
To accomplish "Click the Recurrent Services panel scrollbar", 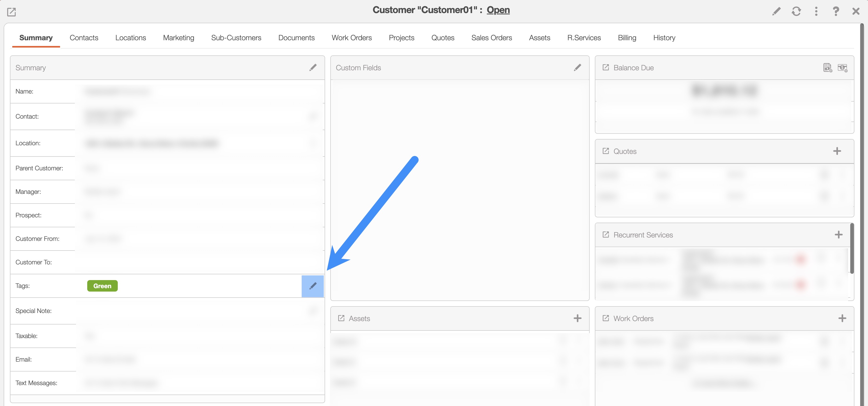I will pyautogui.click(x=852, y=248).
